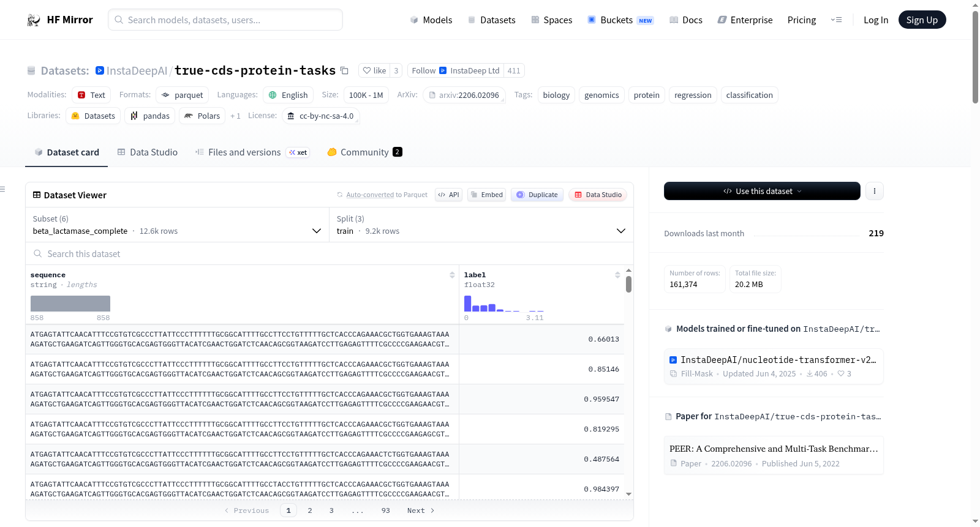The width and height of the screenshot is (980, 527).
Task: Click the Text modality tag
Action: click(91, 95)
